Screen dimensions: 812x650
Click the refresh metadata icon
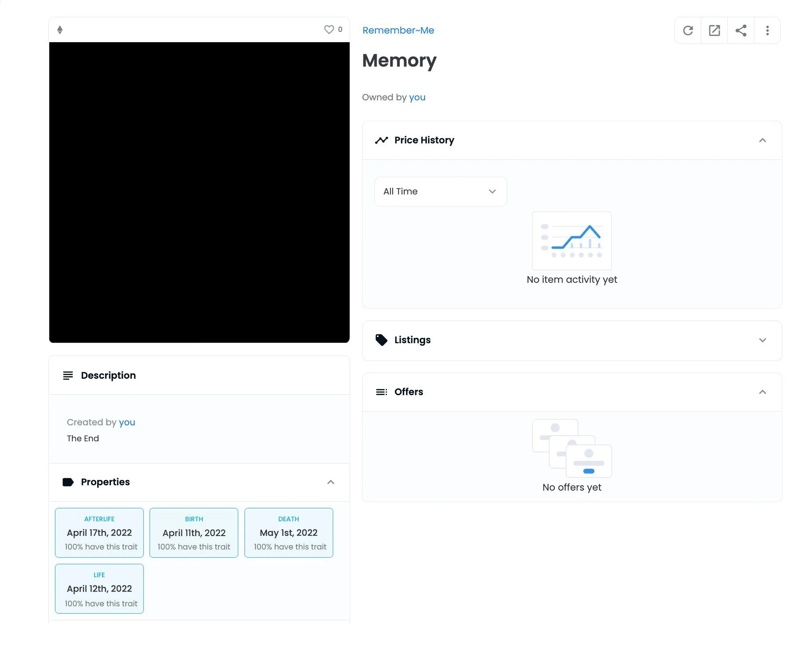[x=688, y=30]
